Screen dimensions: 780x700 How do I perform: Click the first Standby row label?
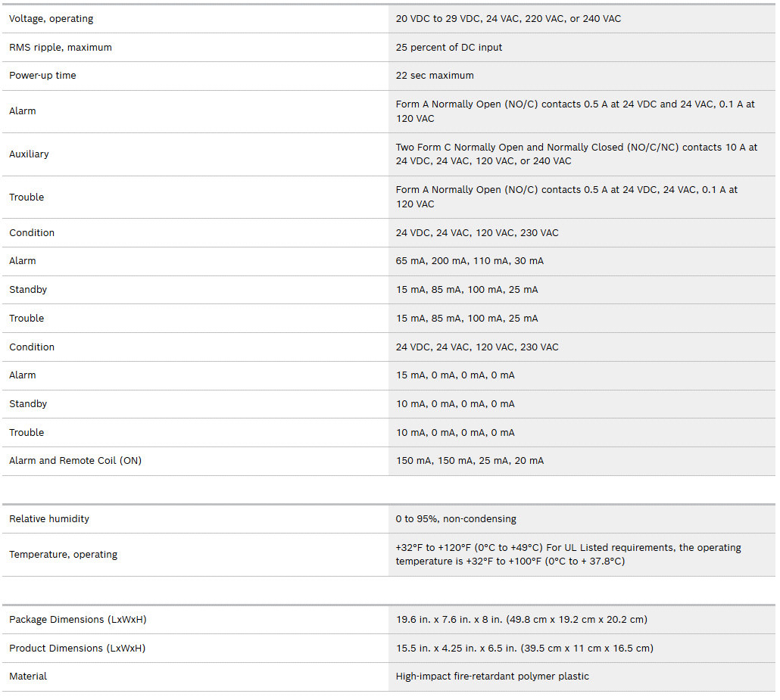[x=28, y=289]
